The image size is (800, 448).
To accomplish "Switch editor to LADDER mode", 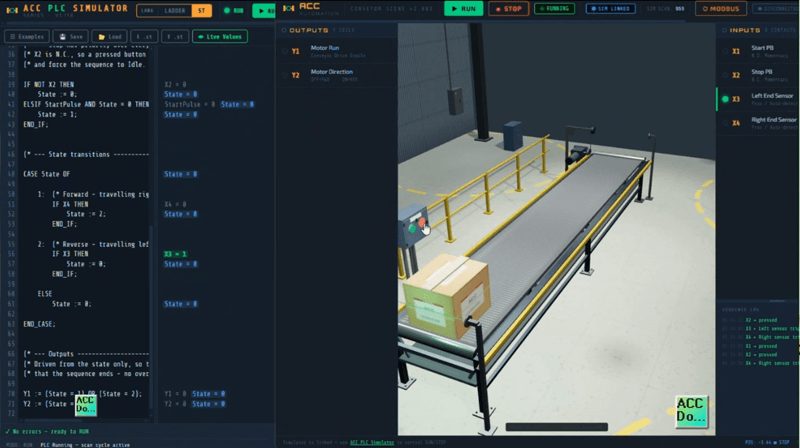I will click(x=174, y=10).
